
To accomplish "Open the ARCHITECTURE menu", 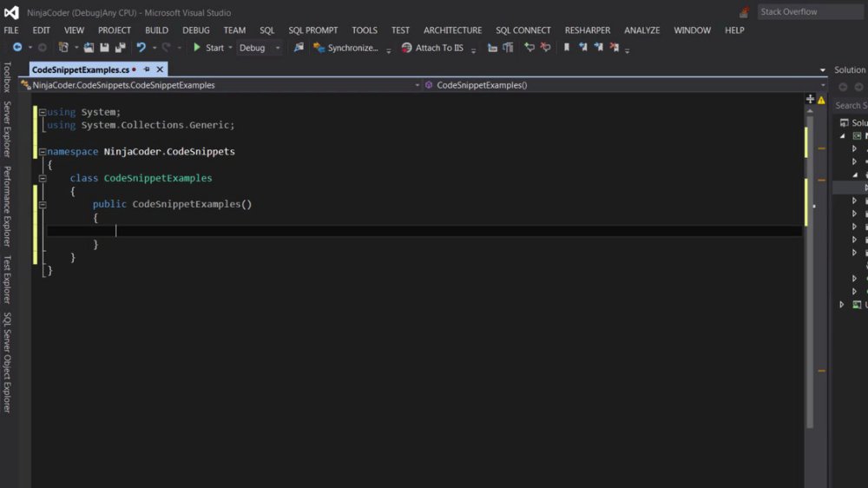I will (452, 30).
